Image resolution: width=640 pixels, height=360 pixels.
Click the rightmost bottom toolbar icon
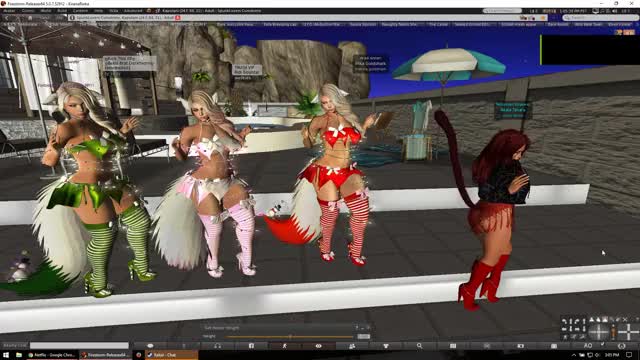(x=622, y=346)
